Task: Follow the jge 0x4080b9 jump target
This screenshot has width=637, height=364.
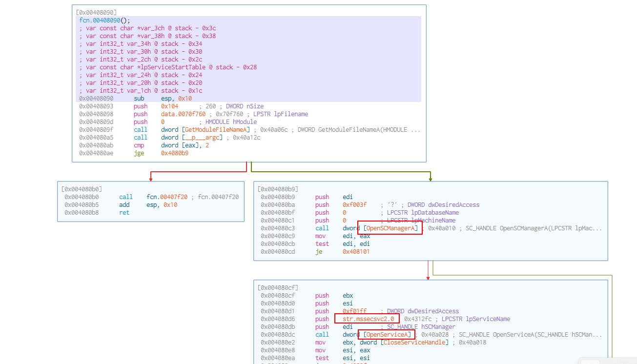Action: tap(175, 153)
